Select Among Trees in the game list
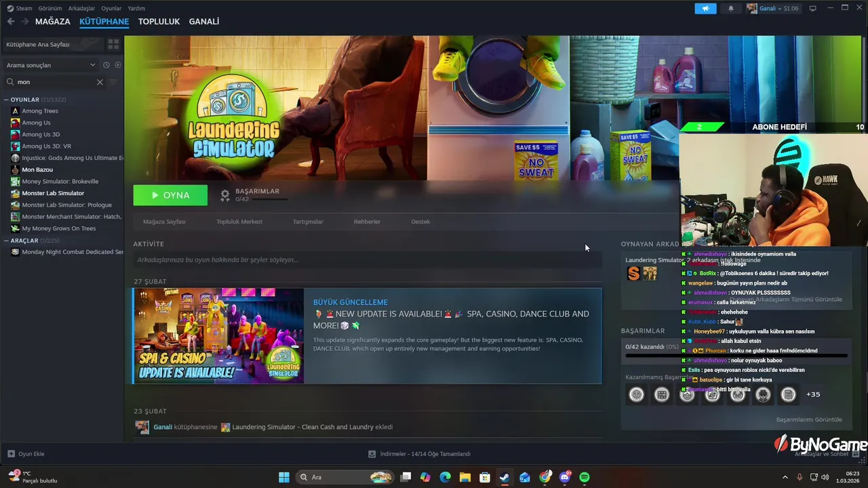The width and height of the screenshot is (868, 488). [x=40, y=111]
